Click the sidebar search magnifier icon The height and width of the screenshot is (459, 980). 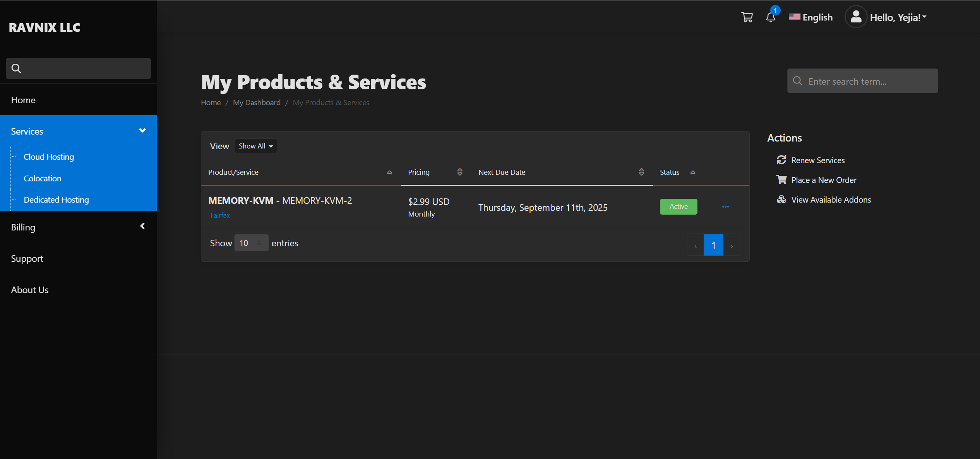[x=16, y=68]
